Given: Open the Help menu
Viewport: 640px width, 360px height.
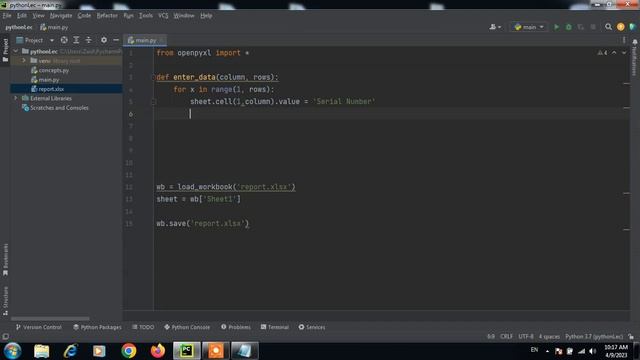Looking at the screenshot, I should tap(206, 16).
